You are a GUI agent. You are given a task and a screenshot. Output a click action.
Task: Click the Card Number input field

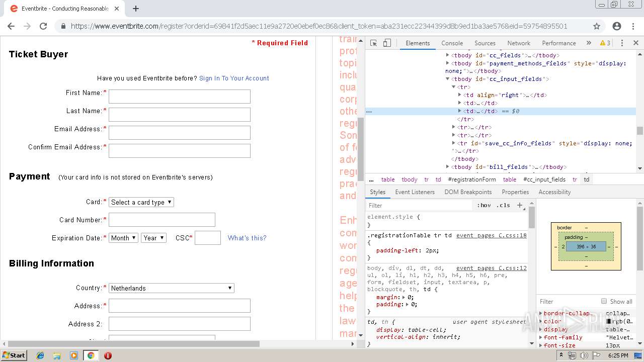pos(162,220)
